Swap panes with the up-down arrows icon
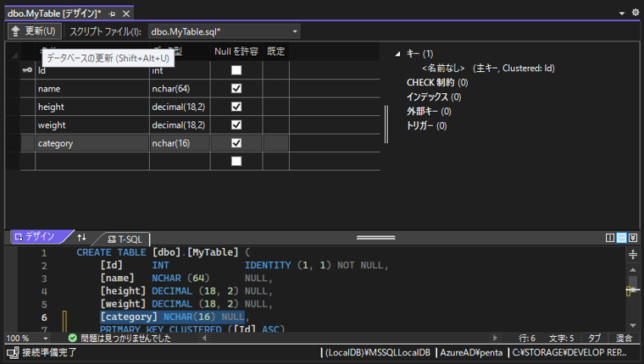 [x=81, y=237]
